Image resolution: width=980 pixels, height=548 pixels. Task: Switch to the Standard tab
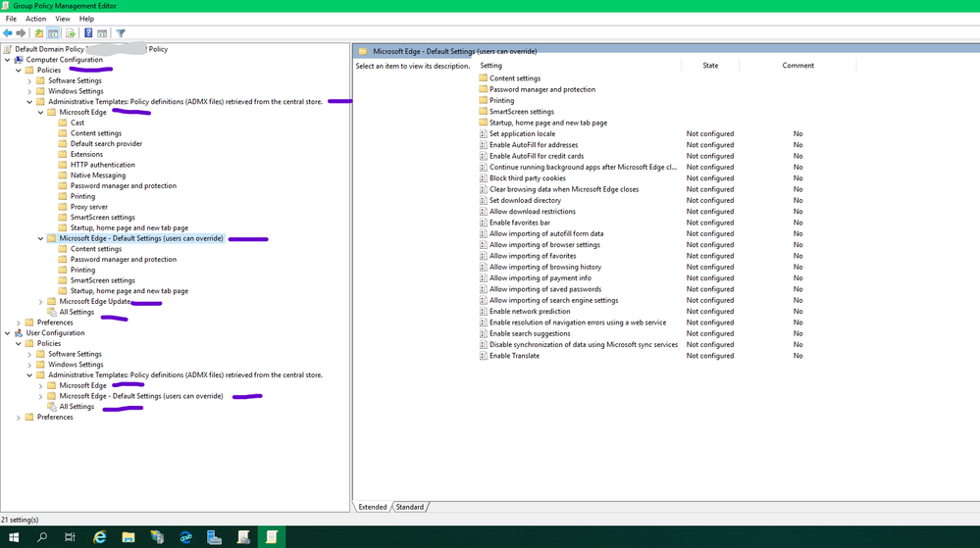coord(409,507)
